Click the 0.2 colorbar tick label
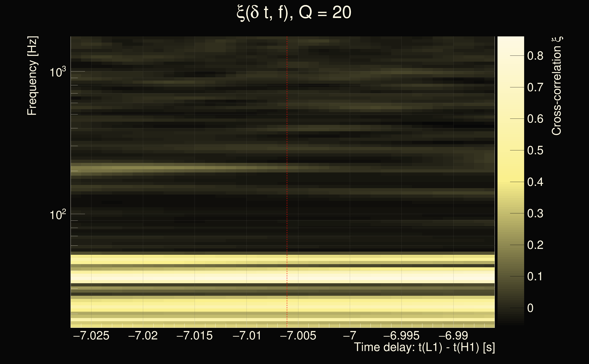The image size is (589, 364). pyautogui.click(x=535, y=245)
